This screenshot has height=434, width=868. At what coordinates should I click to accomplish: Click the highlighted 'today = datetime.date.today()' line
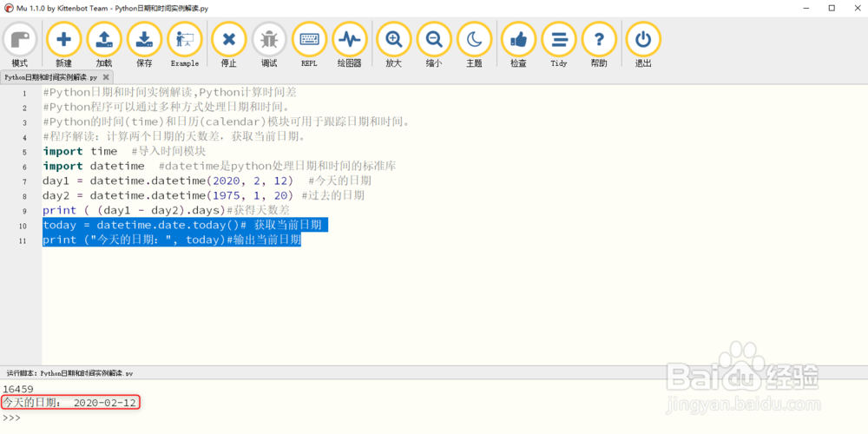point(185,226)
